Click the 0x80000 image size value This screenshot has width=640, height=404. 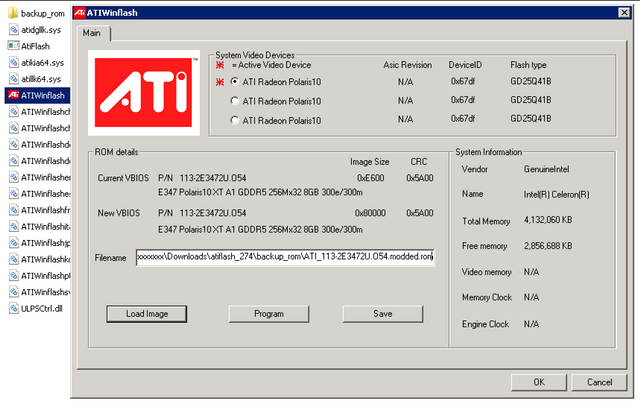click(x=370, y=213)
